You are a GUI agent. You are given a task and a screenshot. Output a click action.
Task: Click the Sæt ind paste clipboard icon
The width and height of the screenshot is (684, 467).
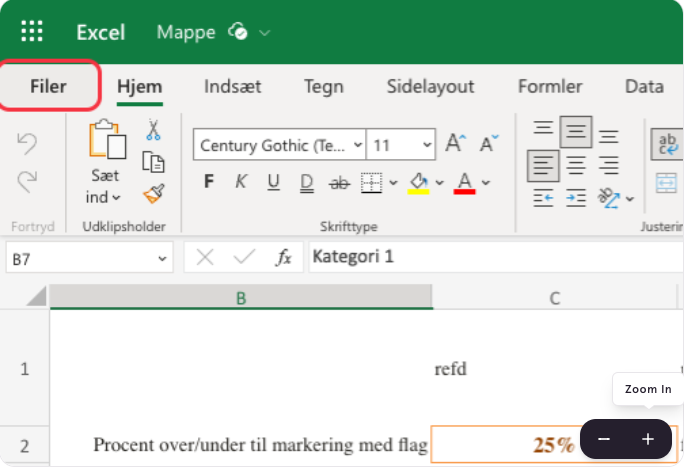[x=107, y=139]
